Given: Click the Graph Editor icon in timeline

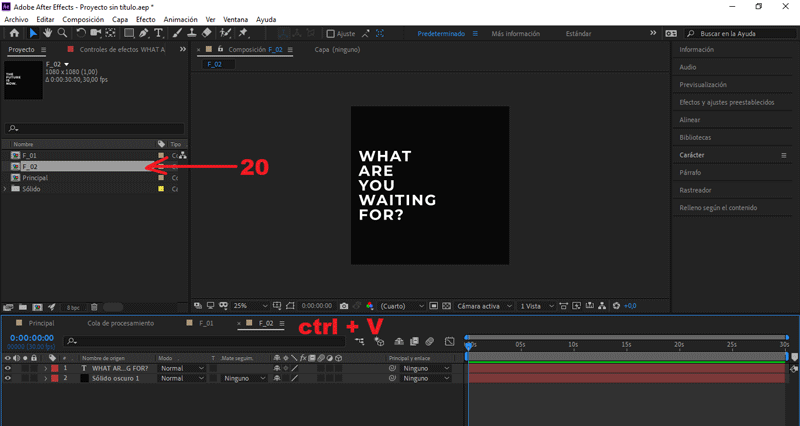Looking at the screenshot, I should click(x=449, y=341).
